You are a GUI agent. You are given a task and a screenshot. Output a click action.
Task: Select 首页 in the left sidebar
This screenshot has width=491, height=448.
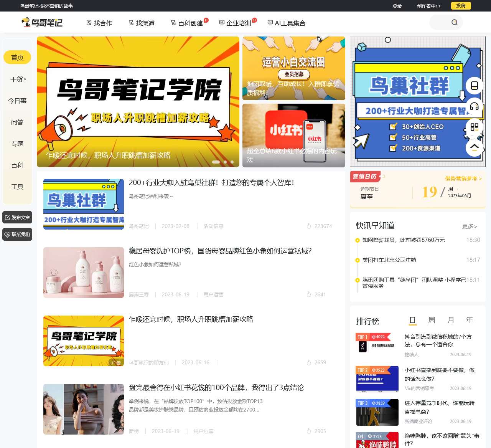(17, 58)
